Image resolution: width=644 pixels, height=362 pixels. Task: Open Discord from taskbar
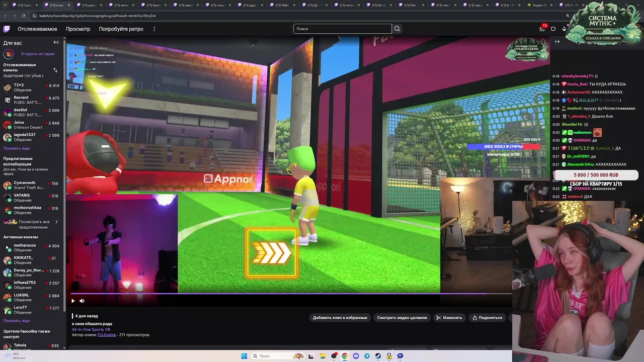[356, 356]
